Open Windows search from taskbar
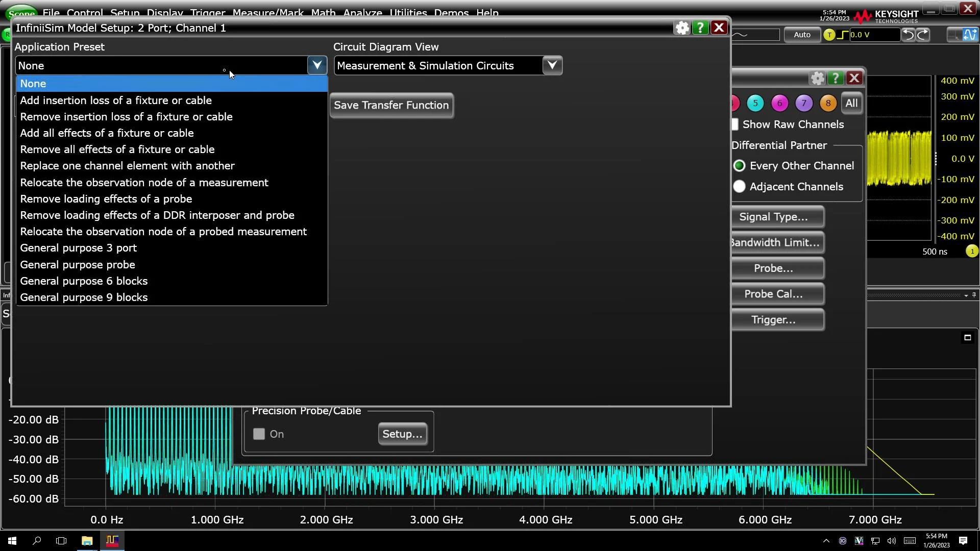 tap(37, 541)
